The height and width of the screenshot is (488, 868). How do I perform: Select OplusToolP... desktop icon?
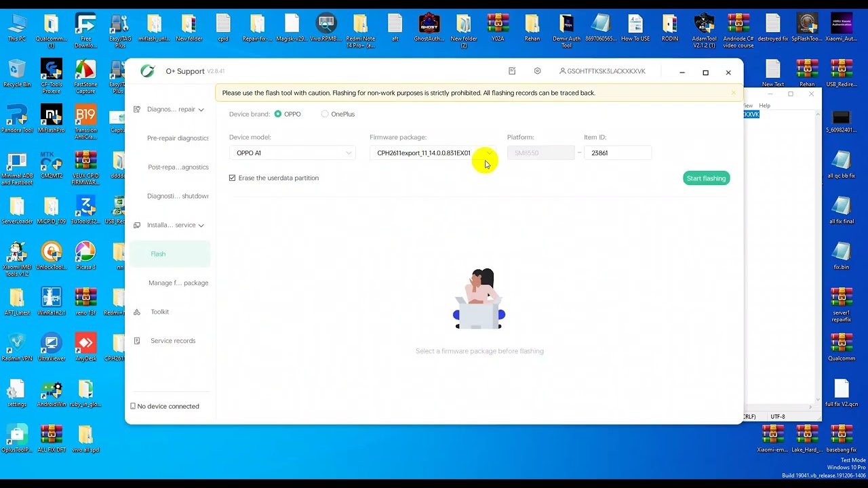click(x=17, y=439)
